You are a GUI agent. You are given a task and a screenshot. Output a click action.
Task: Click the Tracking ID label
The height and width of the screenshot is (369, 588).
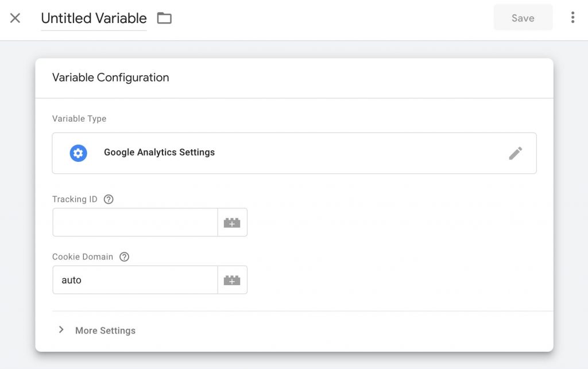(x=75, y=199)
